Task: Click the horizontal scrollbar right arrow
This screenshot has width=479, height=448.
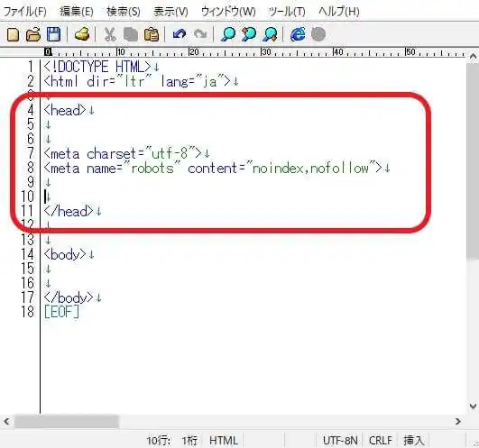Action: tap(457, 422)
